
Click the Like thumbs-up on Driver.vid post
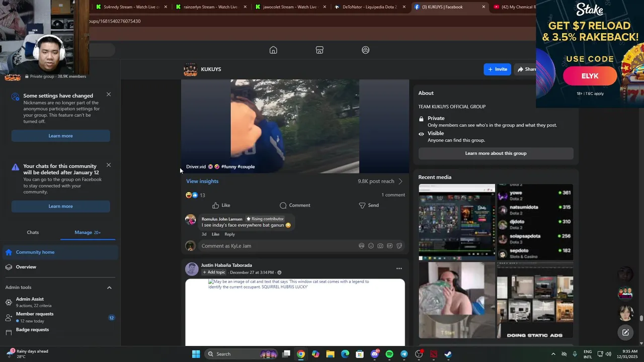tap(221, 205)
